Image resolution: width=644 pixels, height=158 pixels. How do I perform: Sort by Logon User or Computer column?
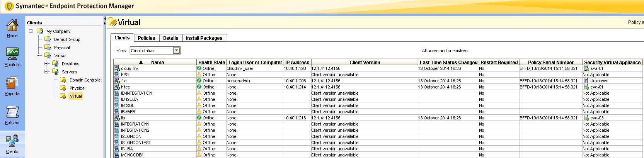coord(255,62)
